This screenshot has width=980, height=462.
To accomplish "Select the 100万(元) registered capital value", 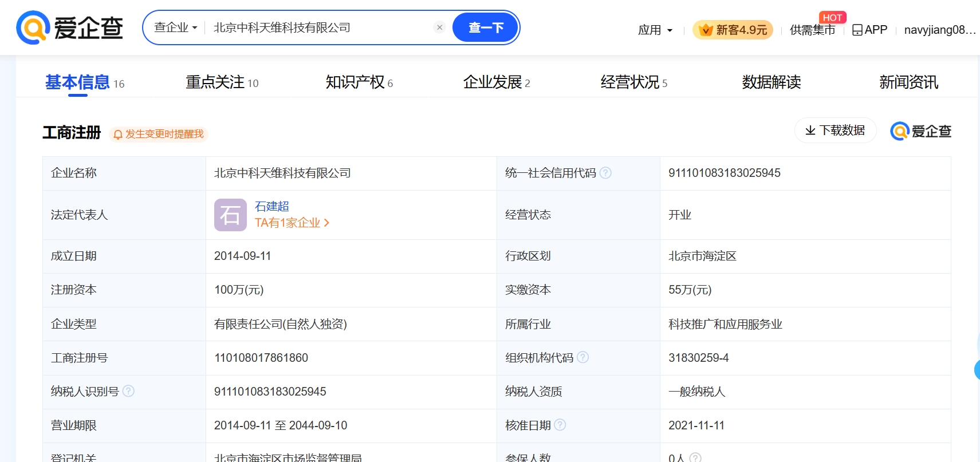I will (x=239, y=290).
